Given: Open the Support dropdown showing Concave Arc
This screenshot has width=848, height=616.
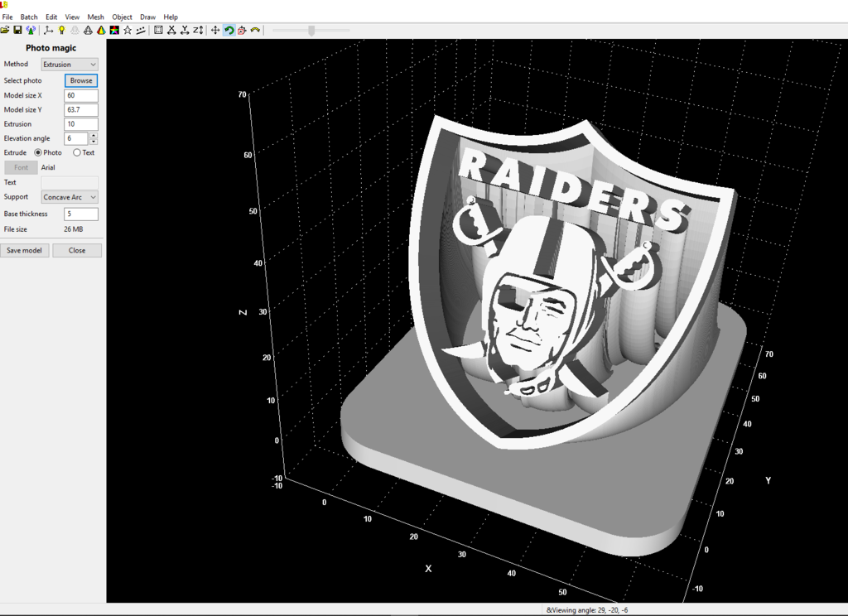Looking at the screenshot, I should coord(70,197).
